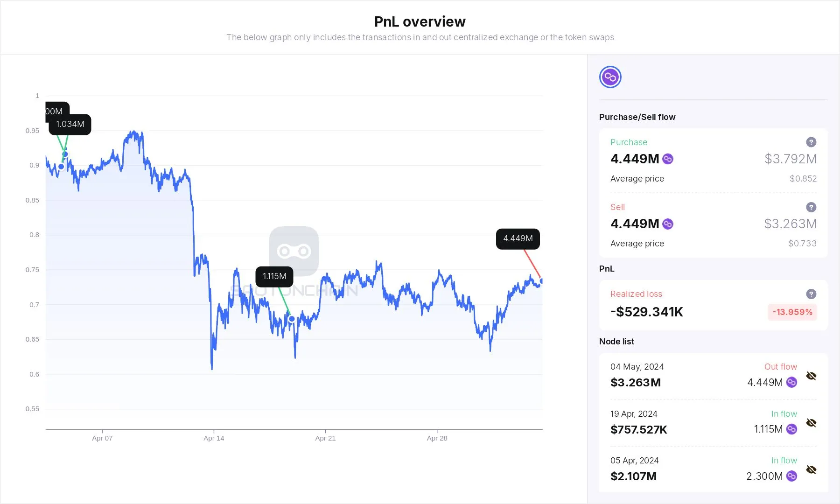Screen dimensions: 840x504
Task: Click the token icon beside Sell 4.449M
Action: [668, 224]
